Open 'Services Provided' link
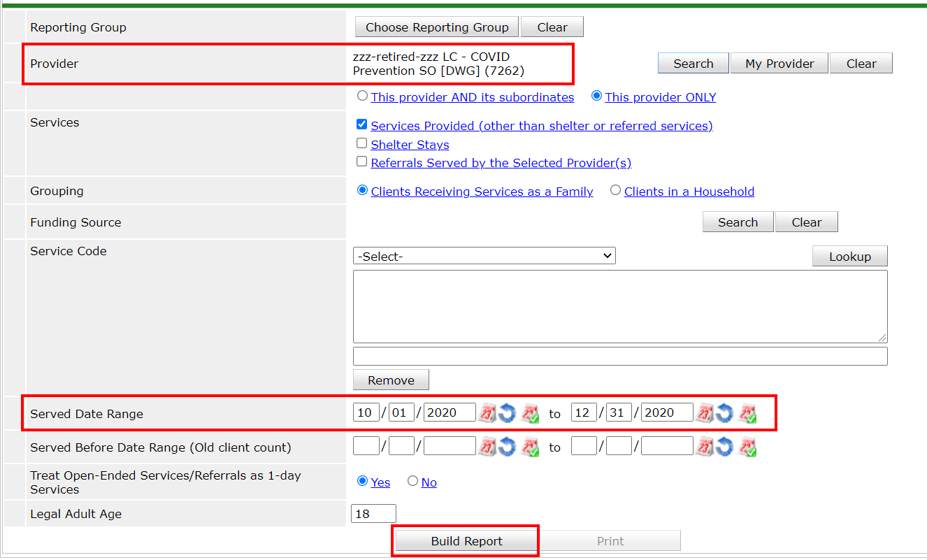The width and height of the screenshot is (927, 560). click(542, 126)
